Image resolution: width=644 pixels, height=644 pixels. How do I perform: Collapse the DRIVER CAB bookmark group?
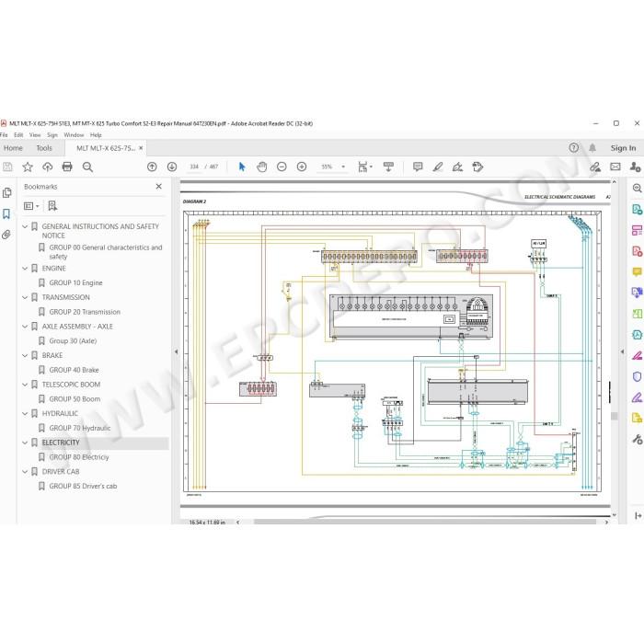[x=25, y=471]
